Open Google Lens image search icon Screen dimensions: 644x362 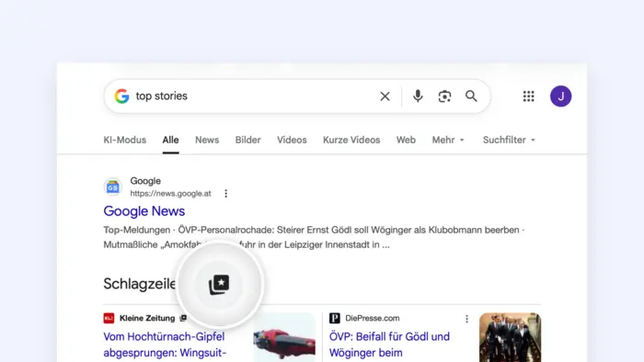444,96
